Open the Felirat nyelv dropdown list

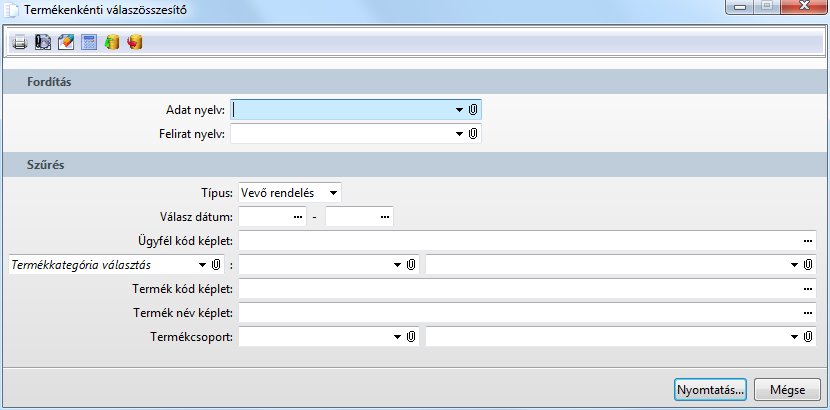pos(459,133)
